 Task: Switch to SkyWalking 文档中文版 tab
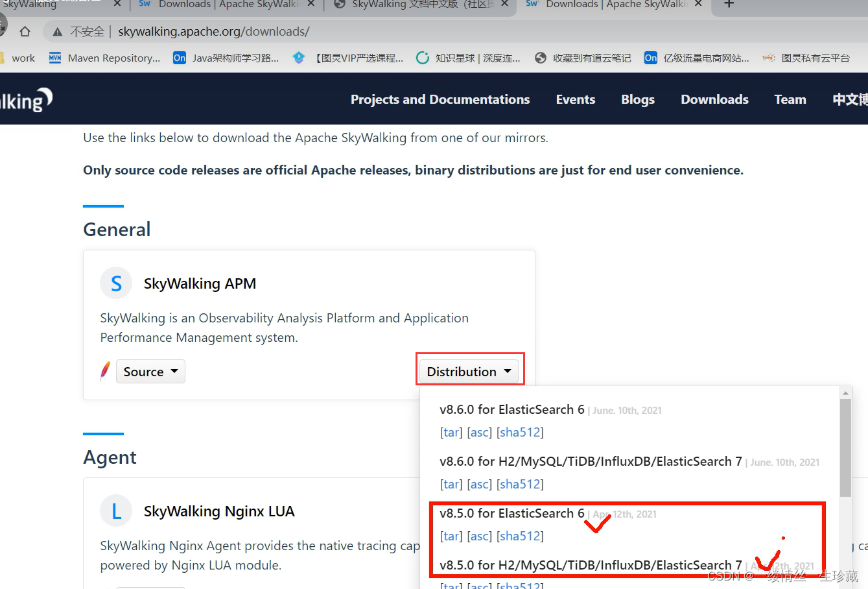tap(419, 5)
